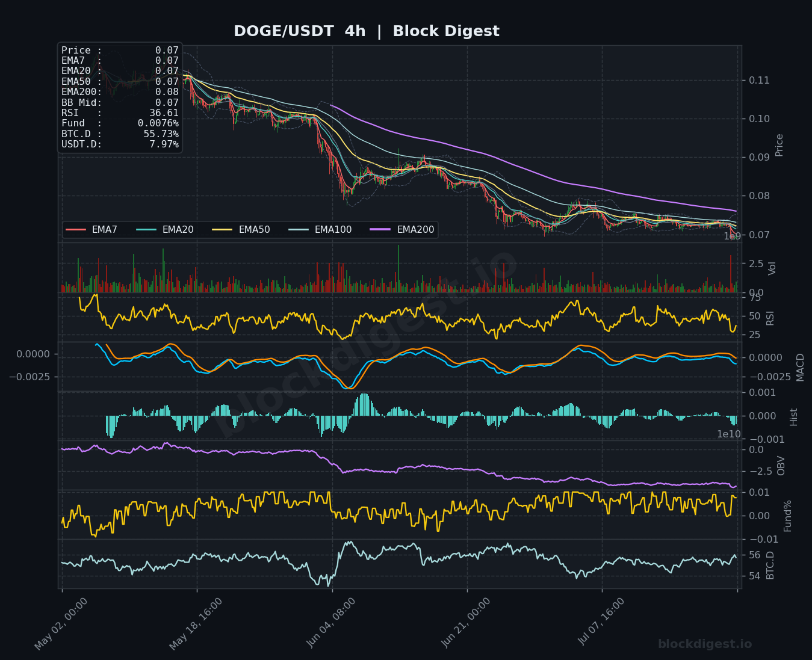The width and height of the screenshot is (812, 660).
Task: Select the EMA50 legend entry
Action: click(241, 230)
